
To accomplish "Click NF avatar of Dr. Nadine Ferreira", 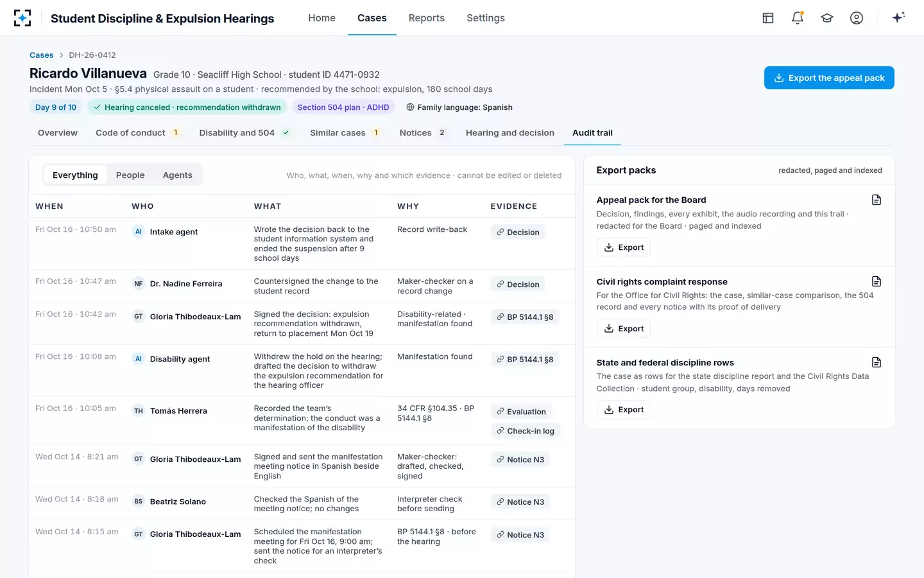I will (139, 284).
